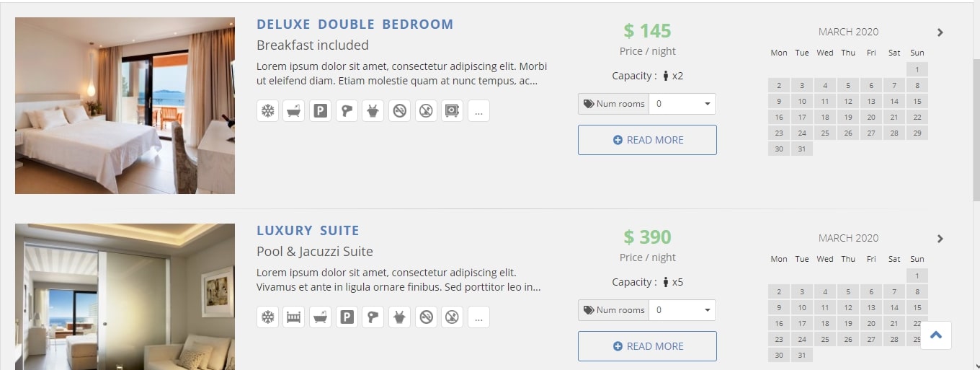The height and width of the screenshot is (370, 980).
Task: Open Num rooms dropdown for Luxury Suite
Action: pyautogui.click(x=682, y=310)
